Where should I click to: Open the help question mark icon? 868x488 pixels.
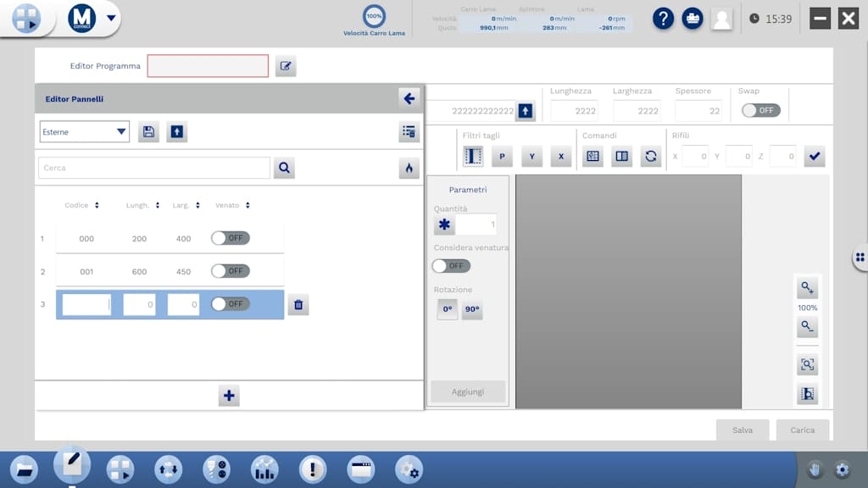point(663,19)
